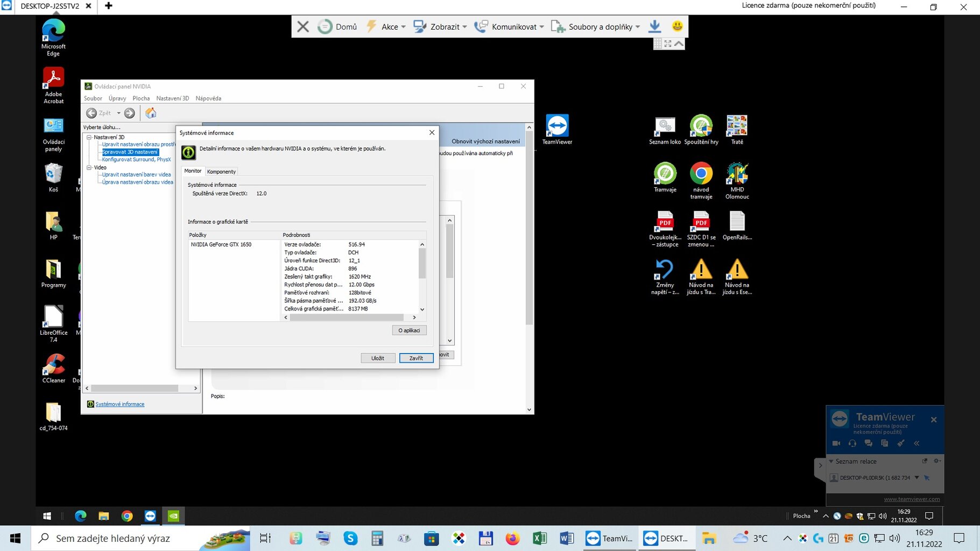
Task: Click the horizontal scrollbar under details list
Action: click(x=346, y=317)
